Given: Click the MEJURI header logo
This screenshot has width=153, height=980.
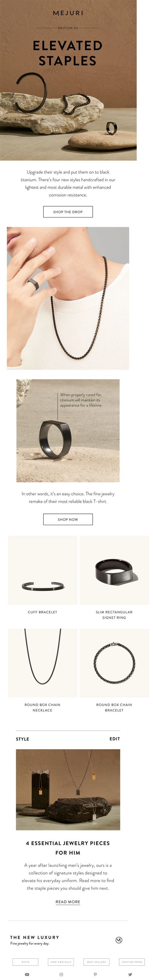Looking at the screenshot, I should tap(68, 13).
